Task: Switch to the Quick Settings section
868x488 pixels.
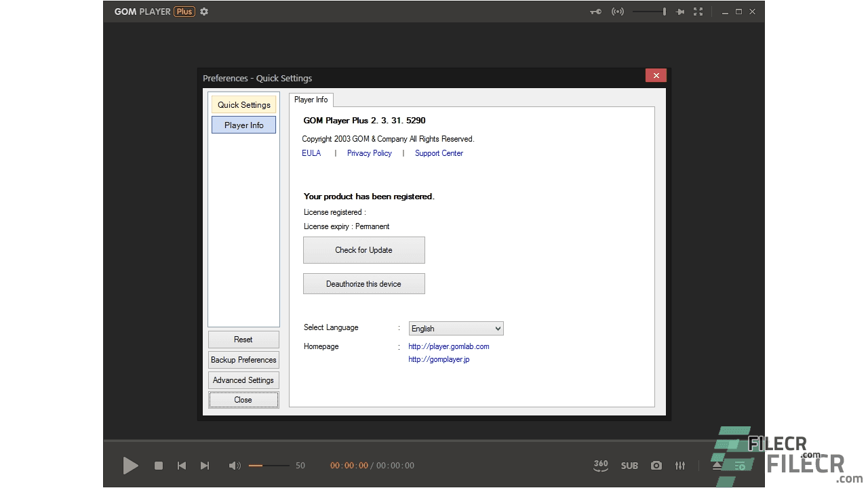Action: coord(243,104)
